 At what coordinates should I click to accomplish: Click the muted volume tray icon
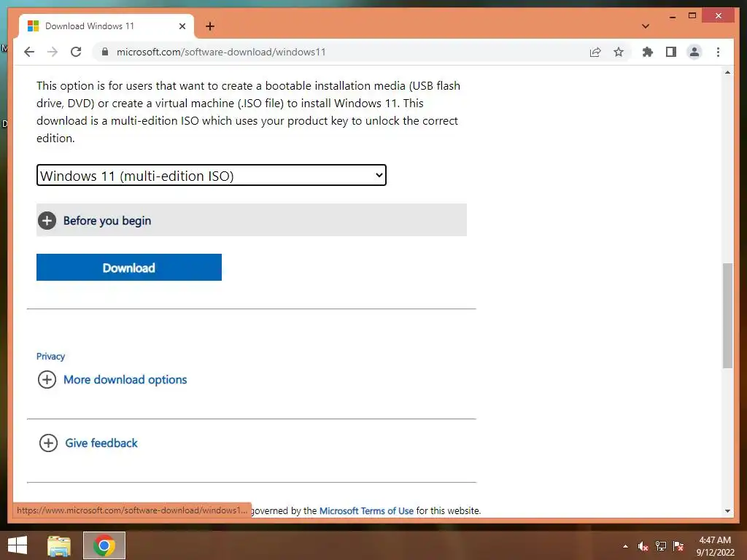pos(643,546)
